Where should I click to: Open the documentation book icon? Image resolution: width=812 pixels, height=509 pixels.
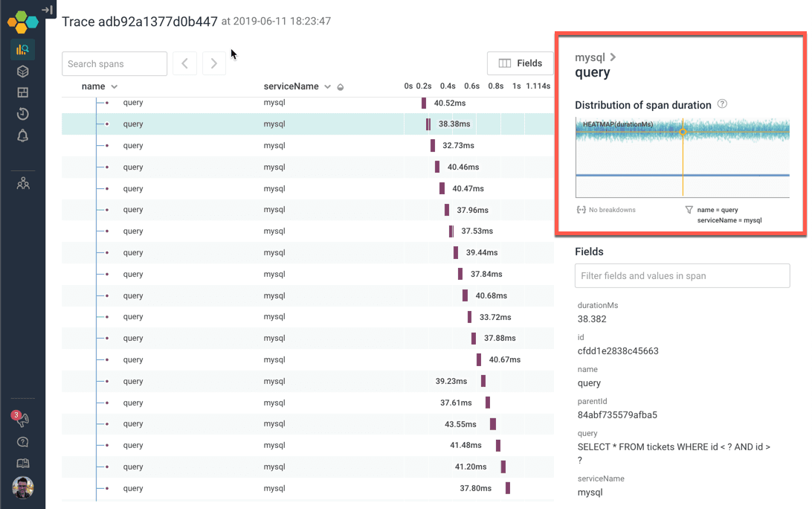[22, 464]
